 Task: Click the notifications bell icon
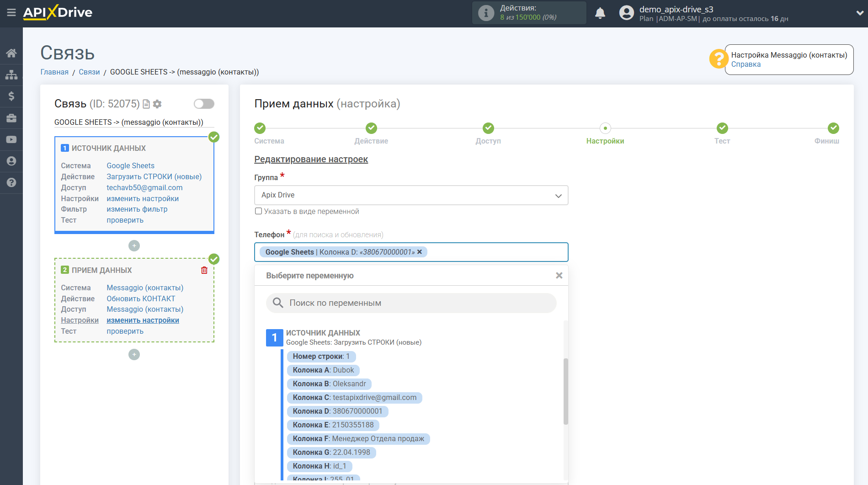pos(600,13)
